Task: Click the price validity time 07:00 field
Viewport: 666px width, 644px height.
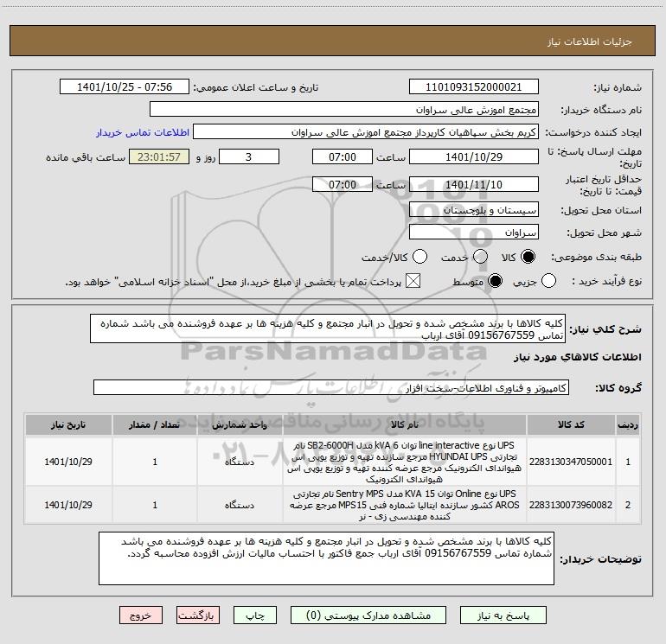Action: point(343,184)
